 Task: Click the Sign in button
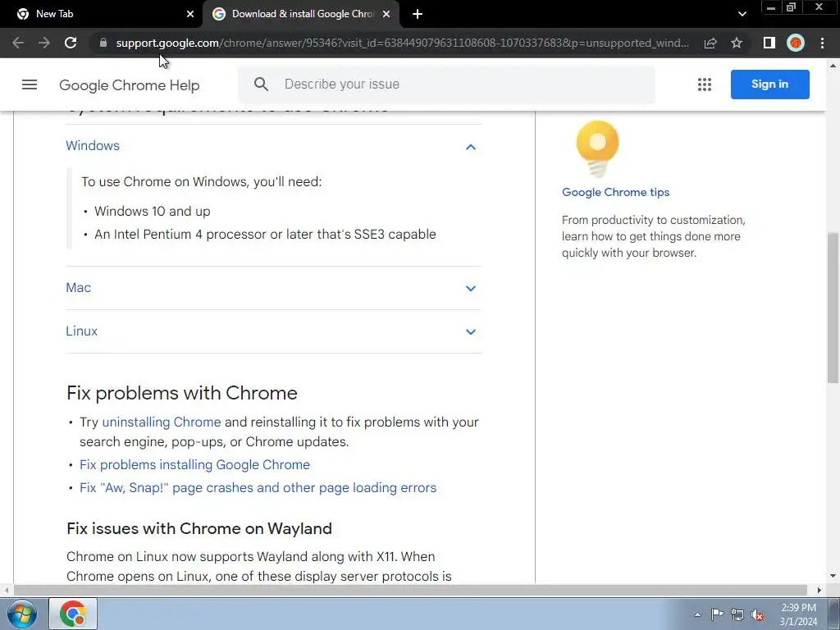point(769,84)
